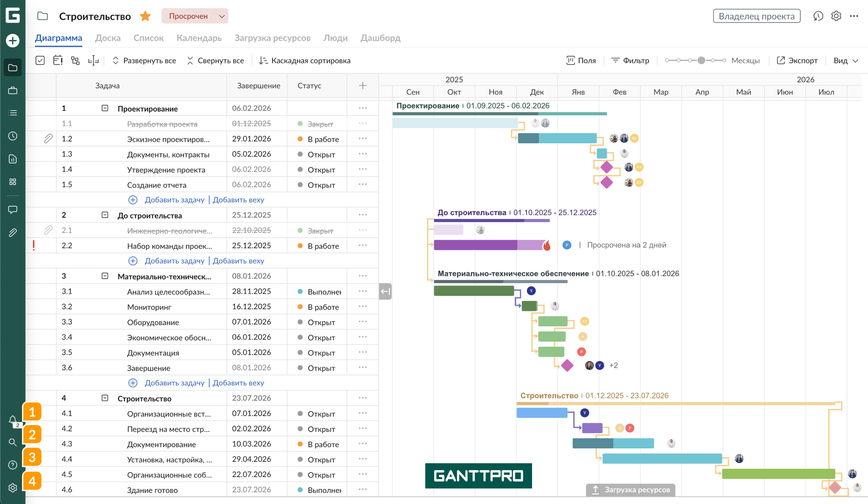
Task: Click the Утверждение проекта milestone diamond
Action: click(606, 167)
